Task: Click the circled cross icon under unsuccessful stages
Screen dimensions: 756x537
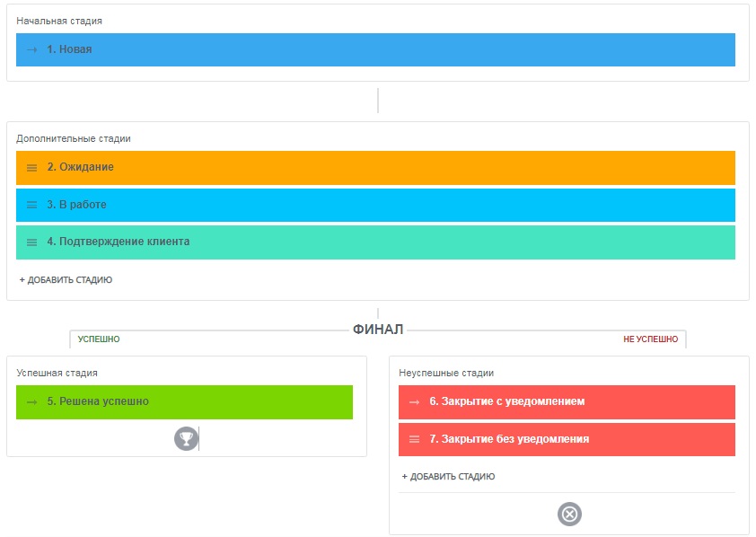Action: pyautogui.click(x=569, y=514)
